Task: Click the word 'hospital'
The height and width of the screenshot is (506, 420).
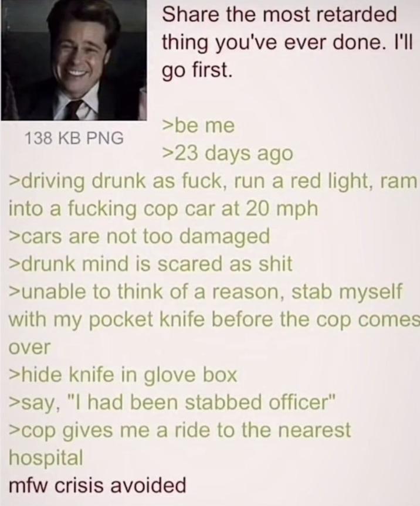Action: pyautogui.click(x=46, y=459)
